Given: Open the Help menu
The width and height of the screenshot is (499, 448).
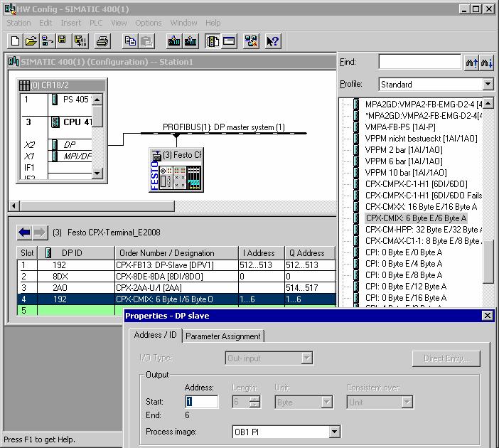Looking at the screenshot, I should click(213, 23).
